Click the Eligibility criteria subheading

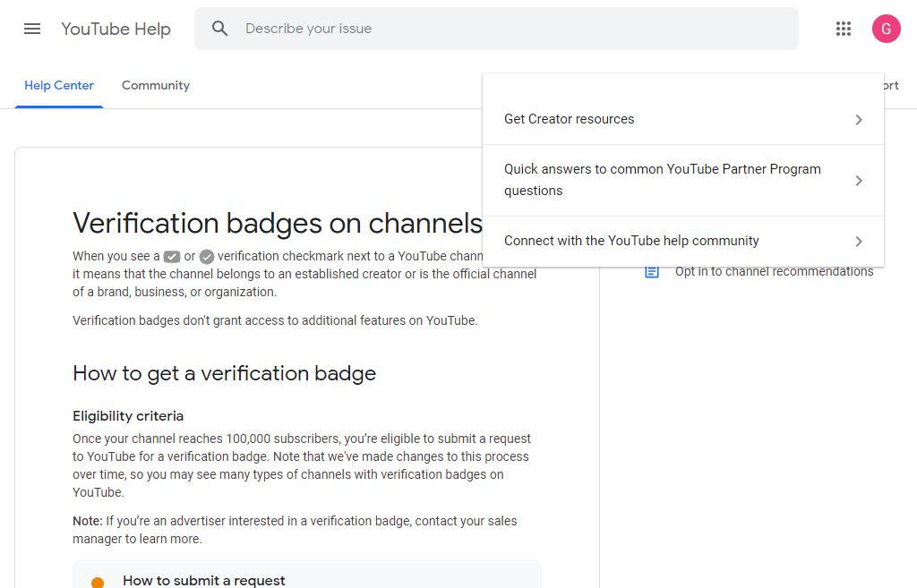tap(128, 415)
